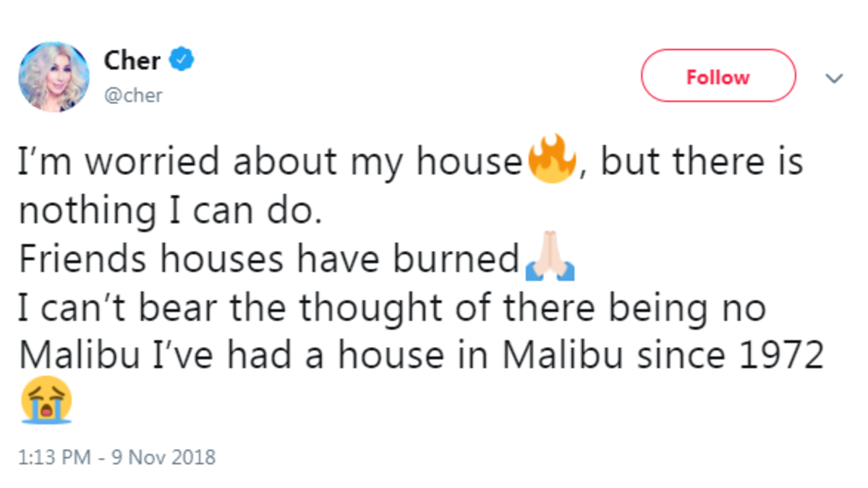The width and height of the screenshot is (868, 488).
Task: Click the loudly crying face emoji
Action: point(48,400)
